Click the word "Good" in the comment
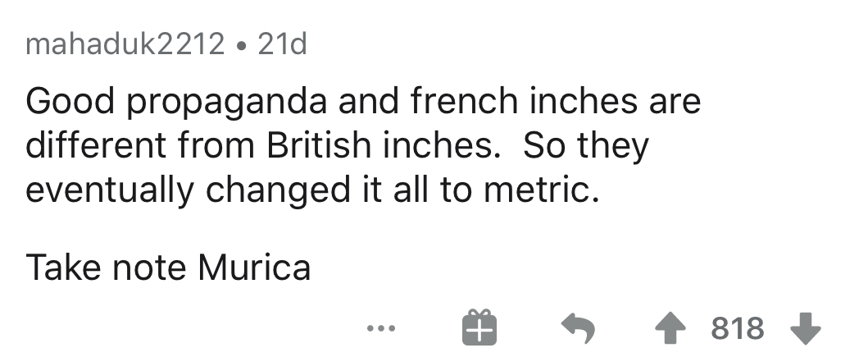868x357 pixels. 66,103
